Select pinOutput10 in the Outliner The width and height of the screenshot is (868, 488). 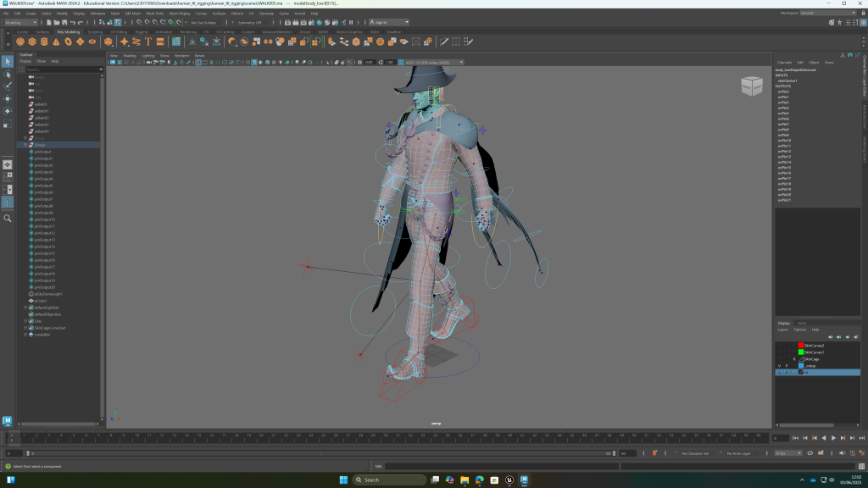tap(44, 219)
